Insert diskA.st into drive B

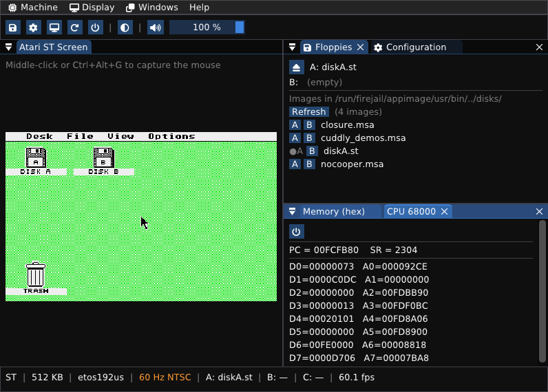point(312,151)
